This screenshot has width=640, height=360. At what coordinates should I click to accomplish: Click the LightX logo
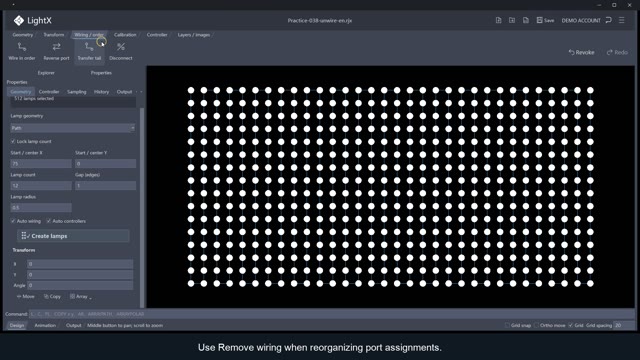click(x=32, y=20)
